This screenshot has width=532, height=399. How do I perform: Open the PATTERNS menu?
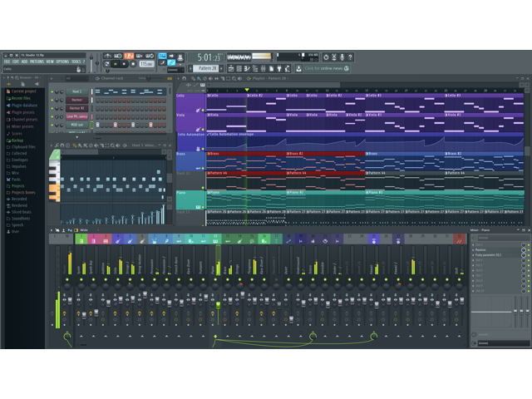(37, 62)
